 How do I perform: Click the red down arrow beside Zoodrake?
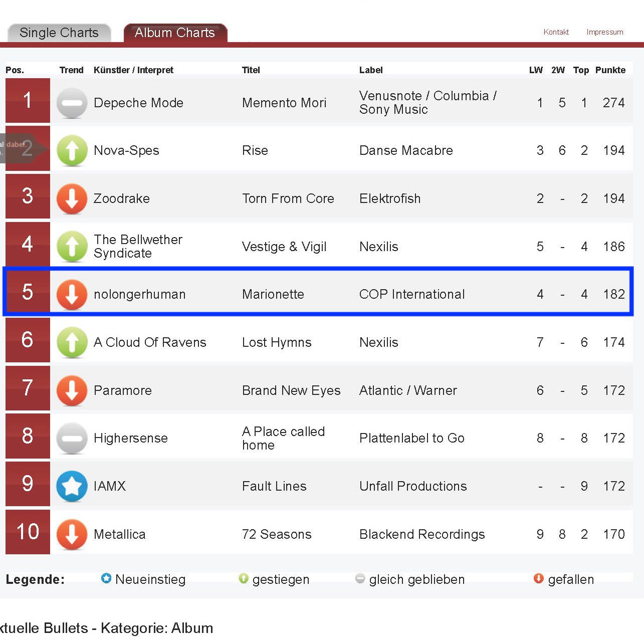click(72, 198)
